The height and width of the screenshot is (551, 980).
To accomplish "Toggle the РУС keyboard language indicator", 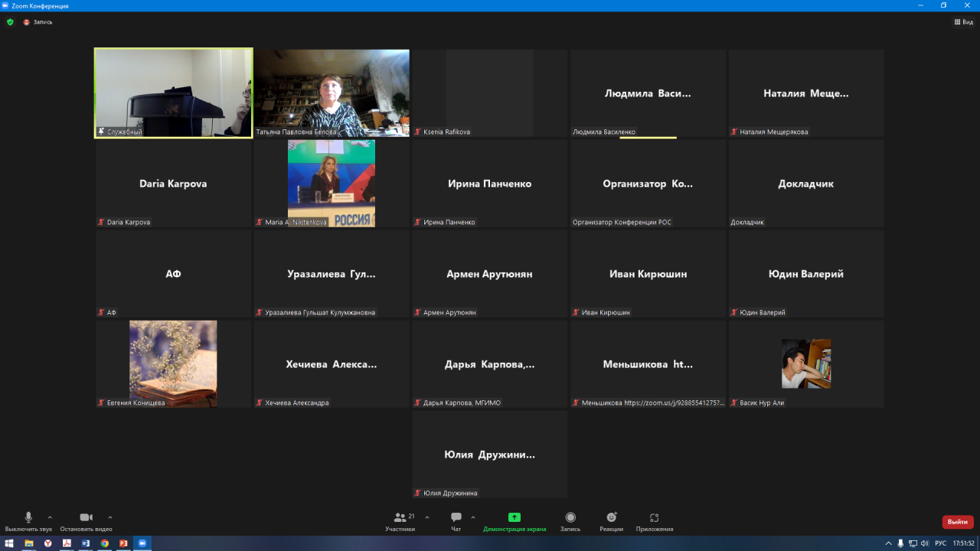I will tap(940, 543).
